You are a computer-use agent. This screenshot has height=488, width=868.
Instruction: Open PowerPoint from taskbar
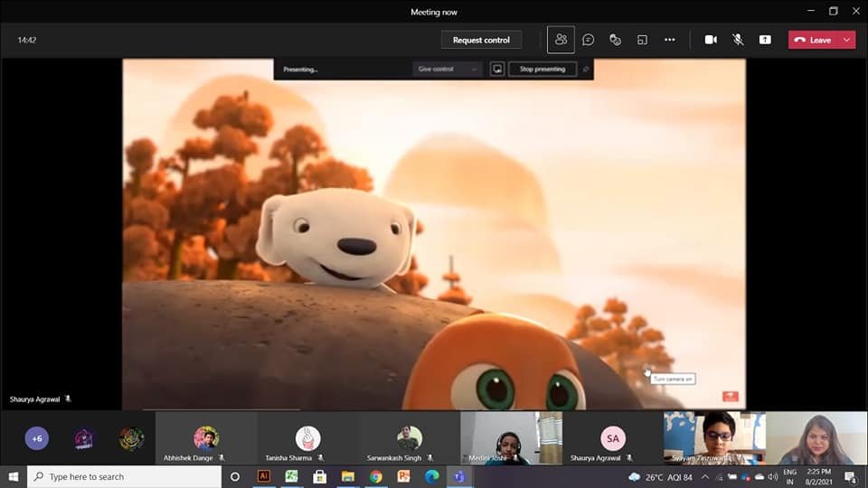[x=403, y=476]
